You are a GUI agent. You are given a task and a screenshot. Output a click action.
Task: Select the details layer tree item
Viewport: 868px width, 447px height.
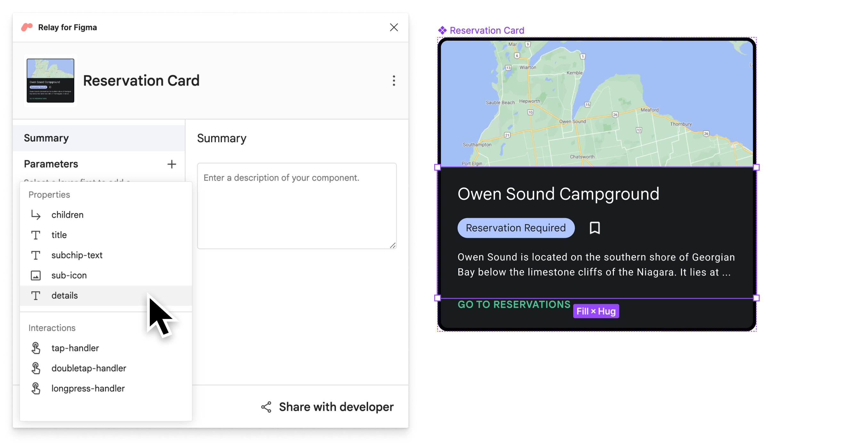(x=64, y=295)
